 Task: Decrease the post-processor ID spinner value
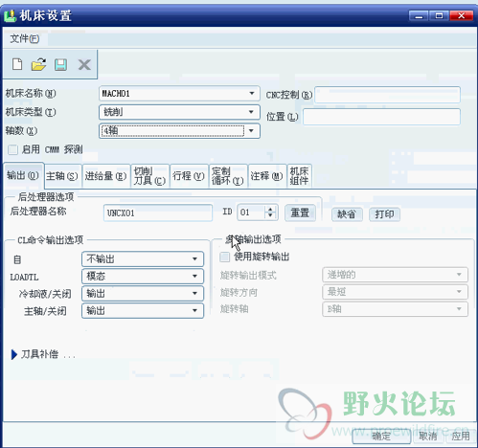(x=270, y=215)
